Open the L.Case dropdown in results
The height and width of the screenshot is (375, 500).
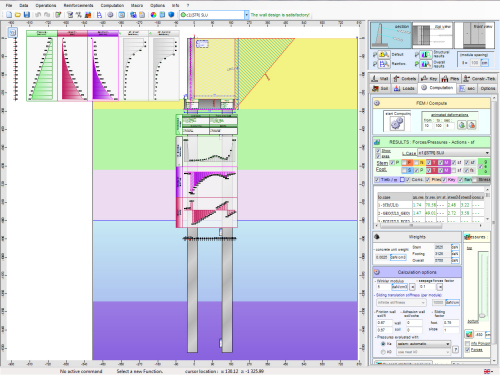pyautogui.click(x=454, y=153)
